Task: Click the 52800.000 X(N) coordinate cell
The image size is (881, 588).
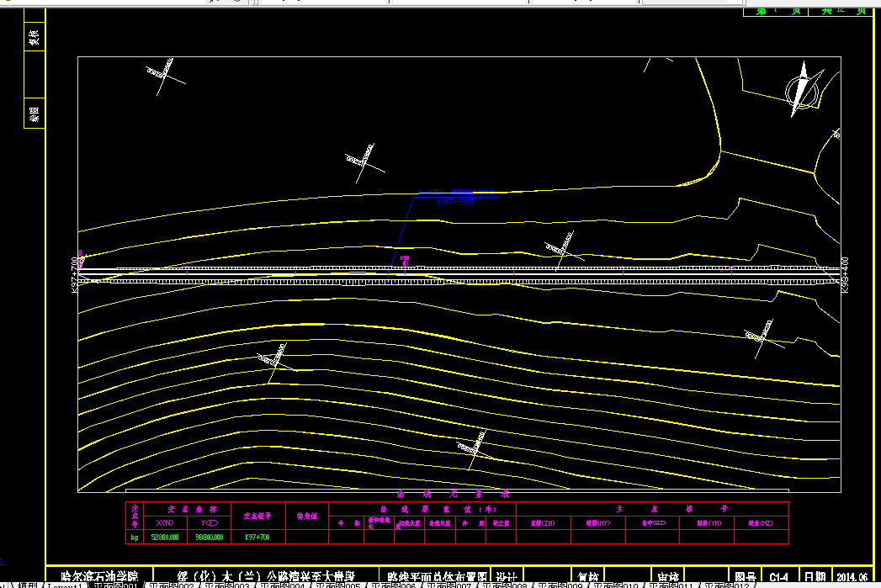Action: point(165,538)
